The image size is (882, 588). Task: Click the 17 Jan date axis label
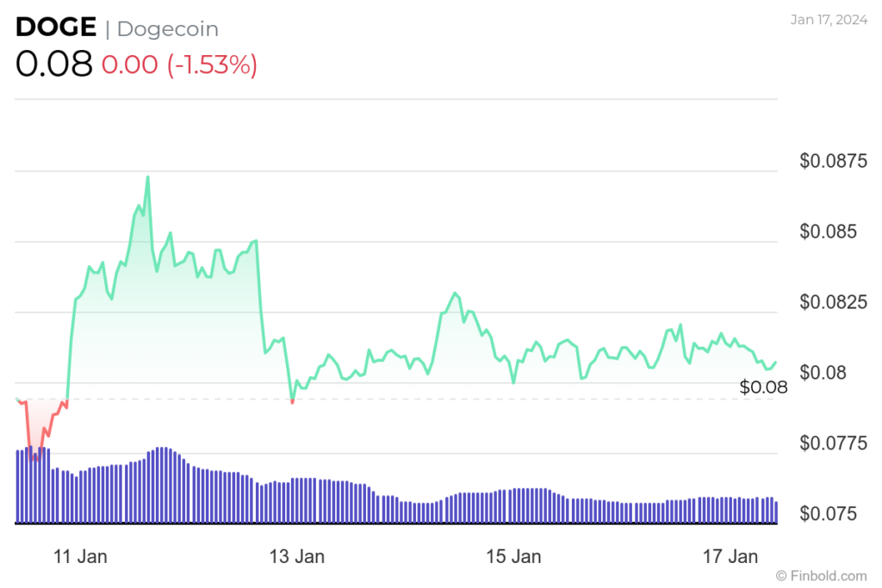pos(730,556)
